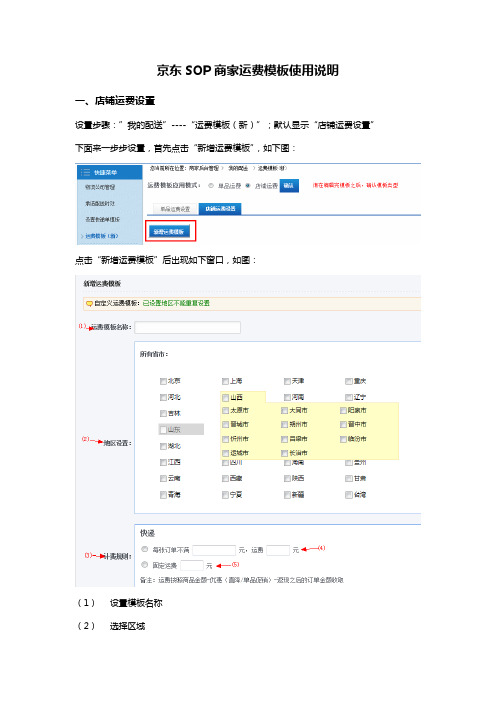Tick the 辽宁 checkbox
The width and height of the screenshot is (496, 702).
click(x=349, y=398)
